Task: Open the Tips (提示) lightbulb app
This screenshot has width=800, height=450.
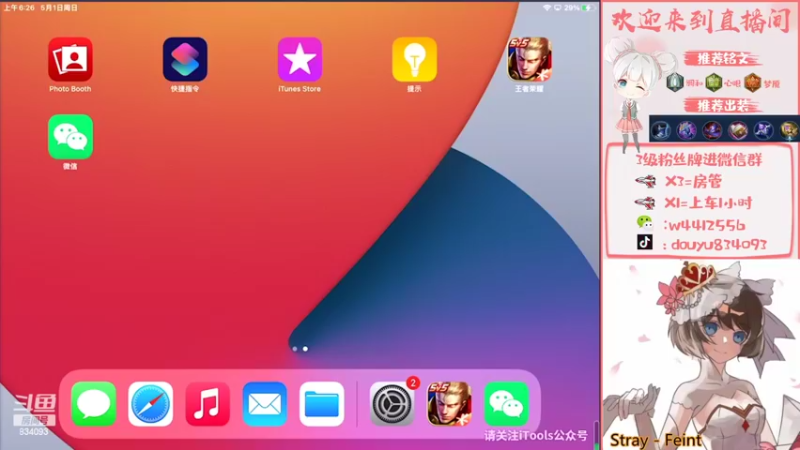Action: [414, 59]
